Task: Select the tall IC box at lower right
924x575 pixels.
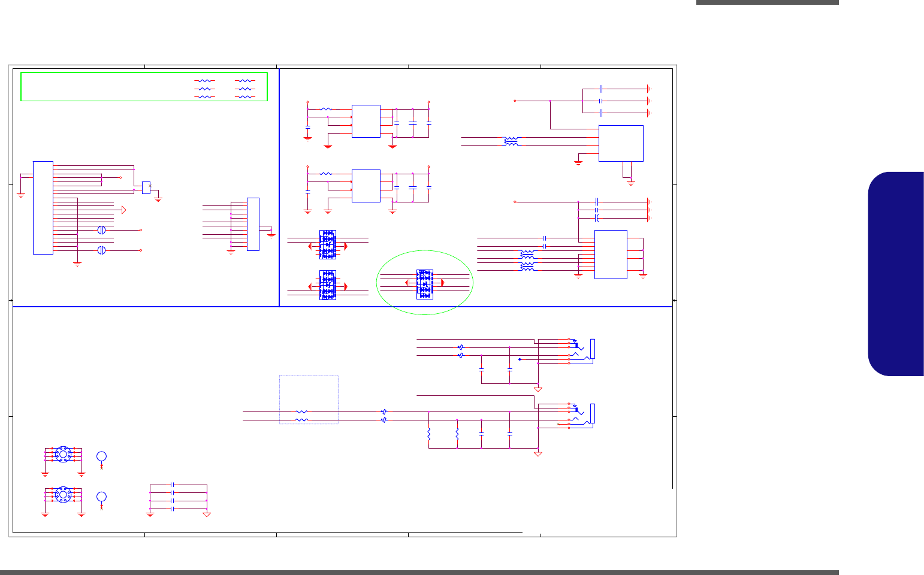Action: pos(611,255)
